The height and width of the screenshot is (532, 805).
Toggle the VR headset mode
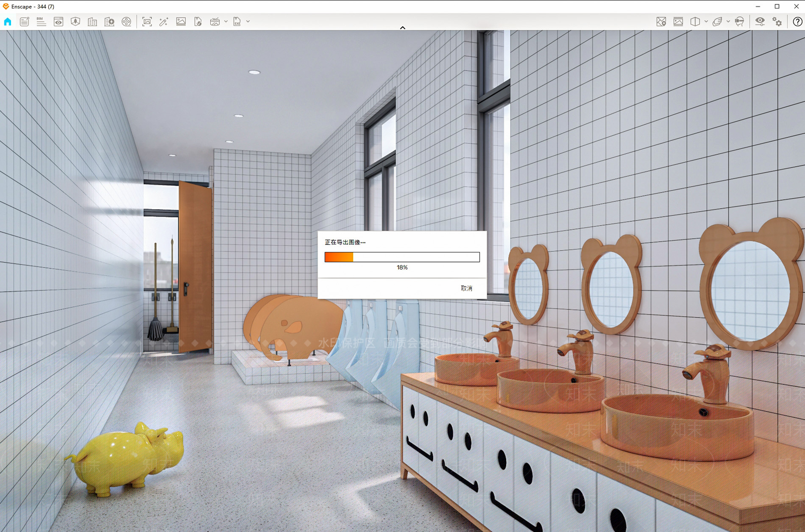739,22
